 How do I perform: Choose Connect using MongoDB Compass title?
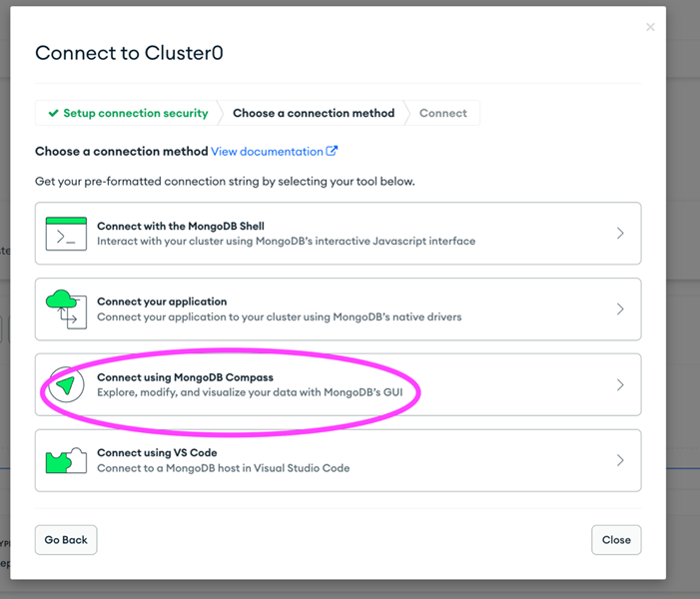click(186, 377)
